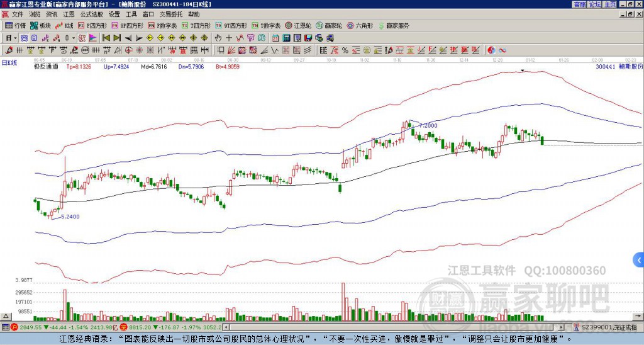
Task: Click the 日K线 label
Action: [x=9, y=63]
